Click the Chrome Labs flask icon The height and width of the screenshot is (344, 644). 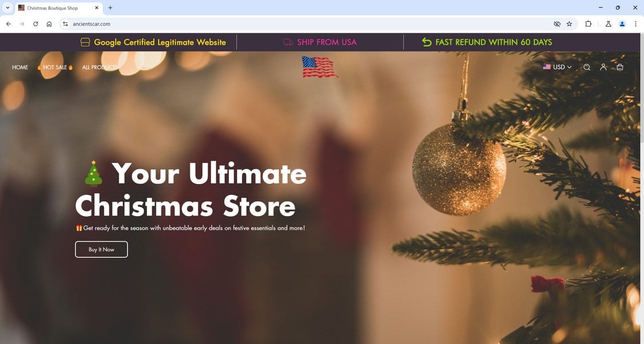point(609,24)
